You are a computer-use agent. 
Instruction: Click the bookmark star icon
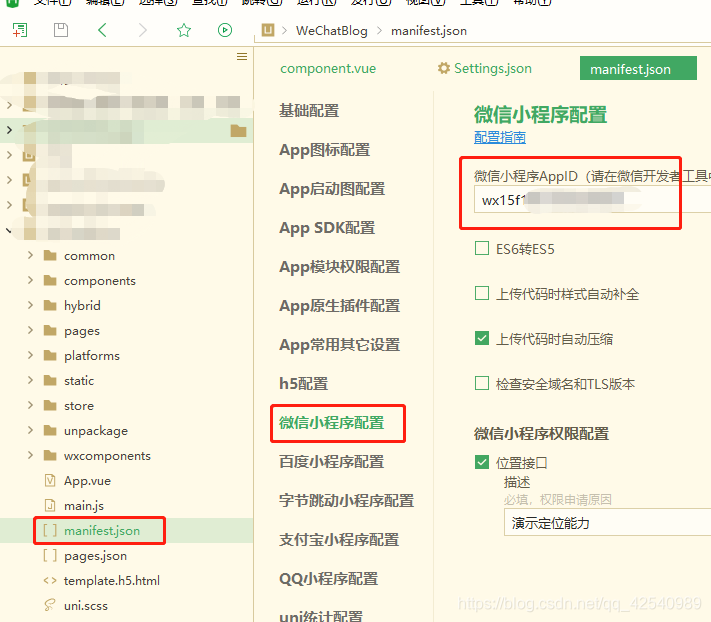coord(184,30)
